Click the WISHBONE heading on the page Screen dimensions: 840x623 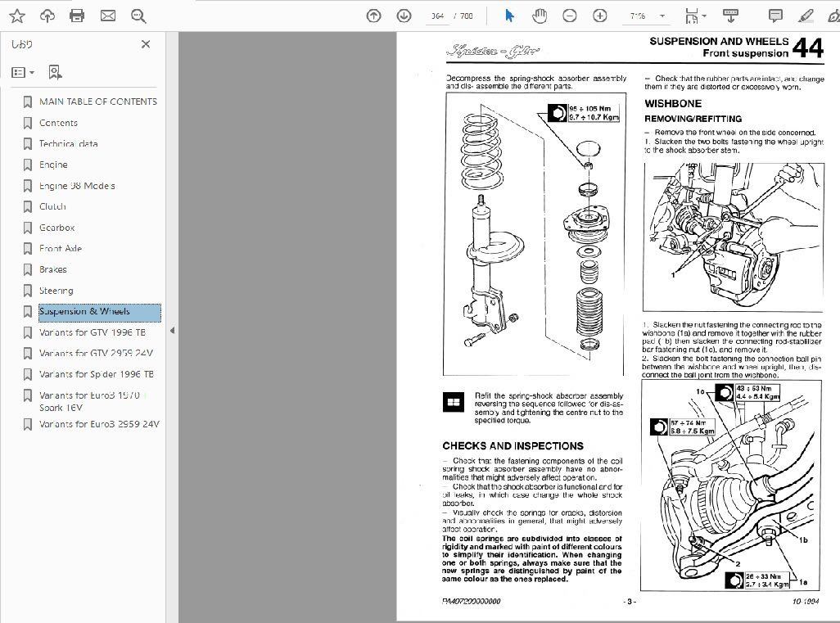click(673, 104)
